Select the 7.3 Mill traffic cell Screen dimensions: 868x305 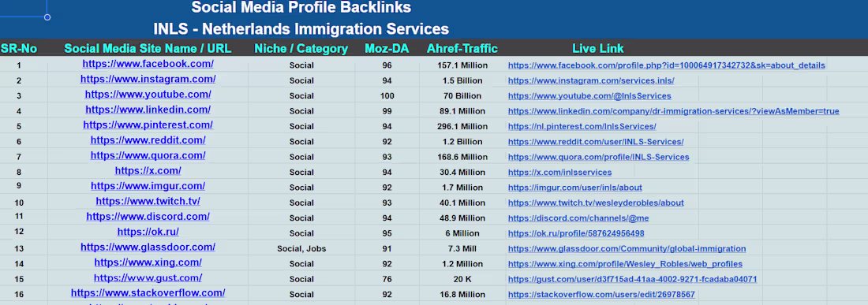(x=462, y=248)
